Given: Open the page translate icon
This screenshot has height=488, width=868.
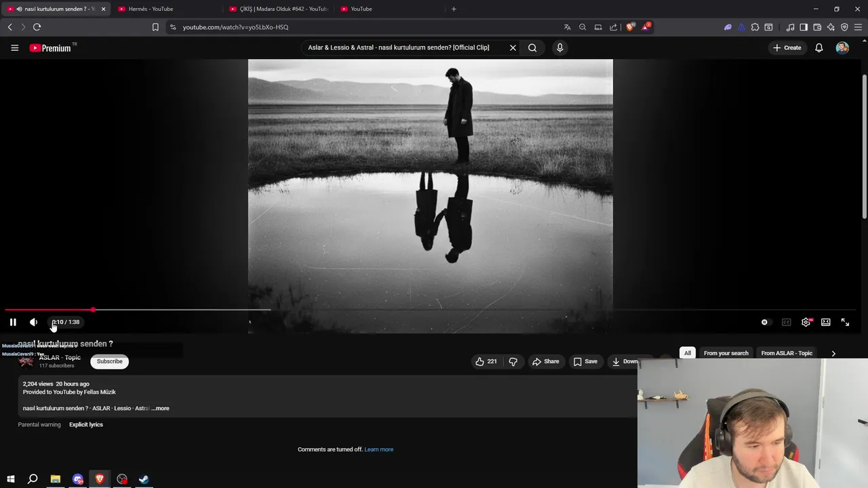Looking at the screenshot, I should coord(567,27).
